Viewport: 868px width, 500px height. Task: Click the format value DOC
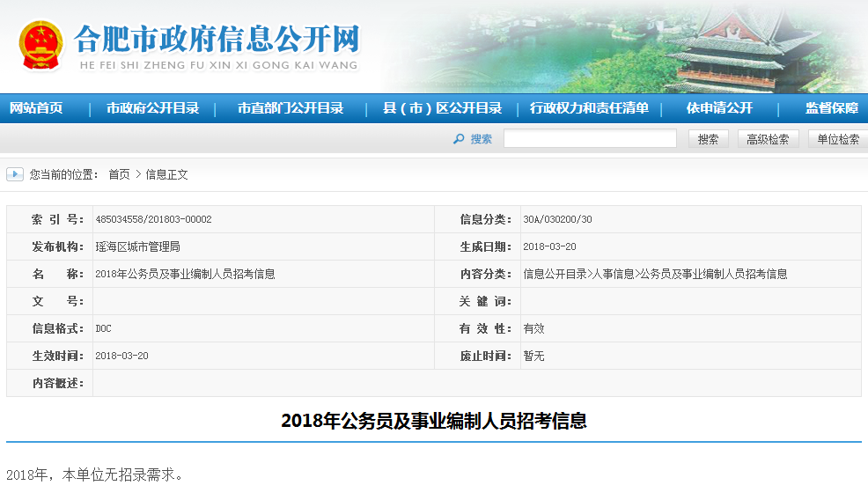click(104, 328)
